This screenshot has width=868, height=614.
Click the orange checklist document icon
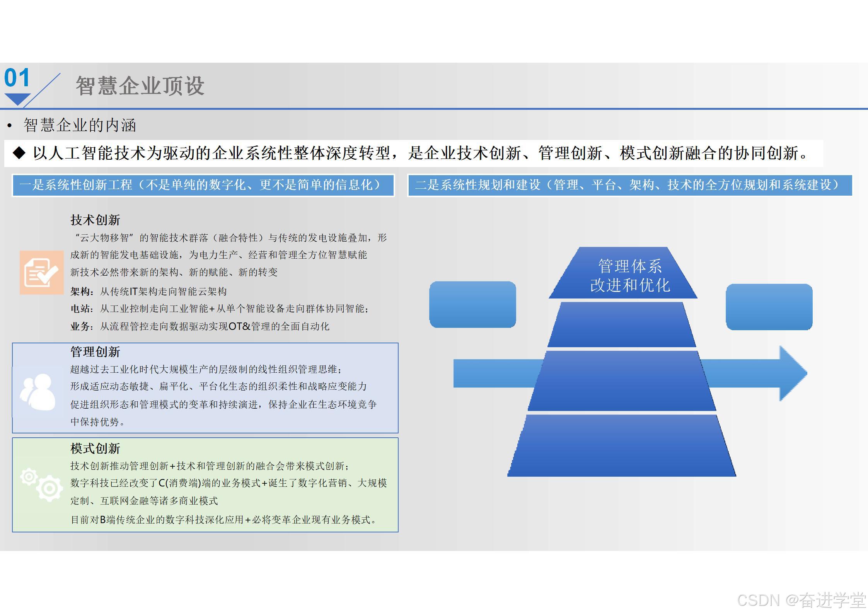click(41, 273)
